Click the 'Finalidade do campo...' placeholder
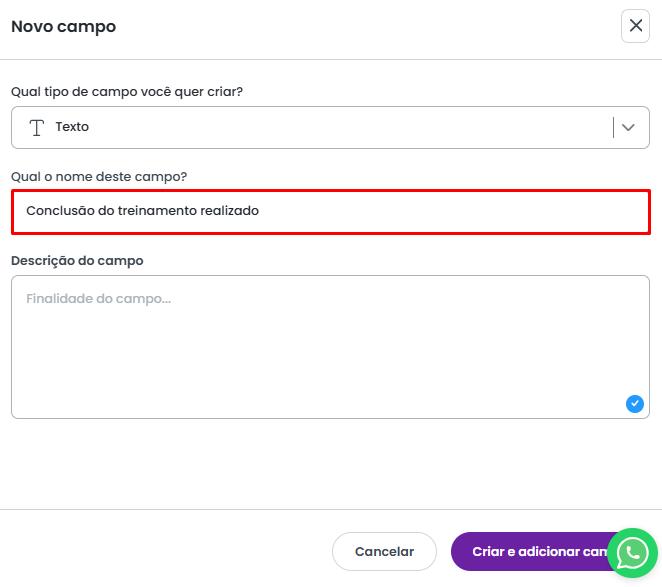 tap(98, 298)
